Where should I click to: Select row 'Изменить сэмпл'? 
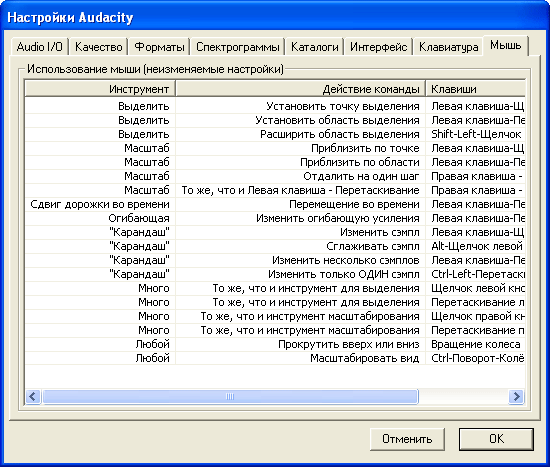275,232
